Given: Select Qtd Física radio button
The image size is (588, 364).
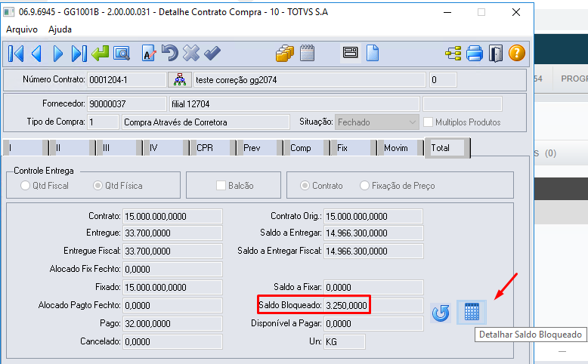Looking at the screenshot, I should pyautogui.click(x=98, y=186).
